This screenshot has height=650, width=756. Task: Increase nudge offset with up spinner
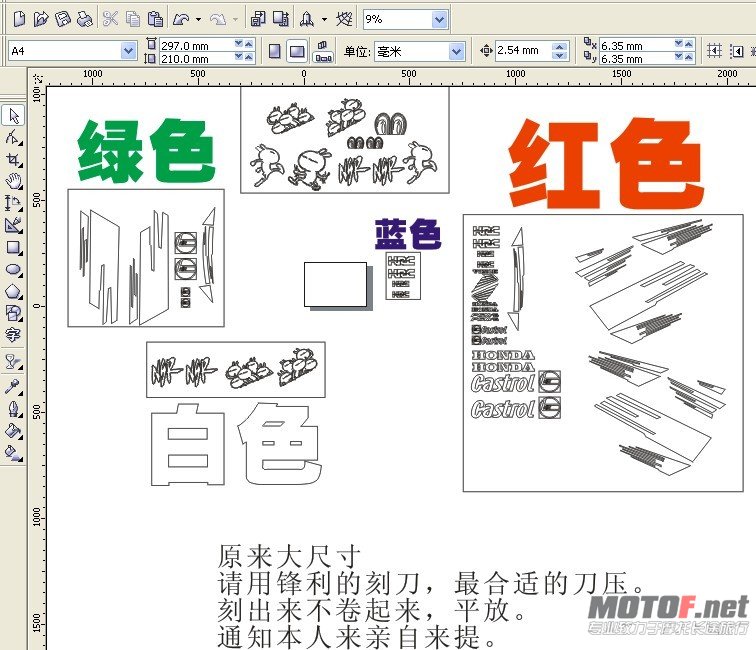[559, 46]
